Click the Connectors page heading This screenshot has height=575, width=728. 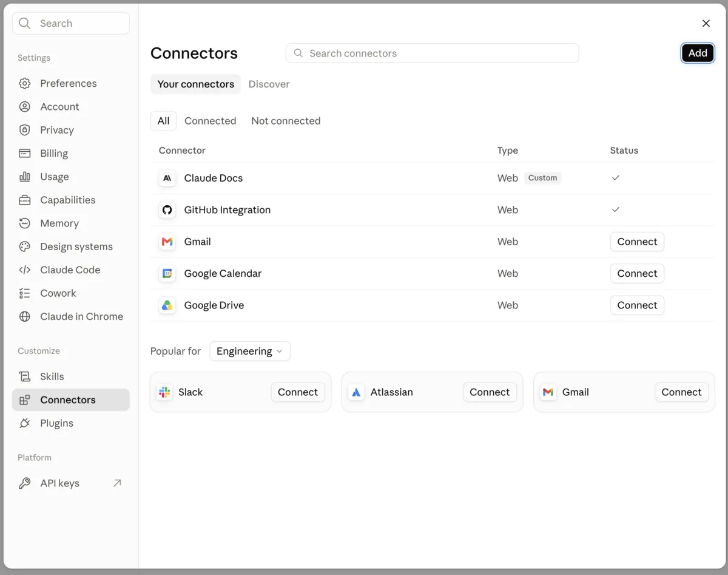(x=194, y=53)
